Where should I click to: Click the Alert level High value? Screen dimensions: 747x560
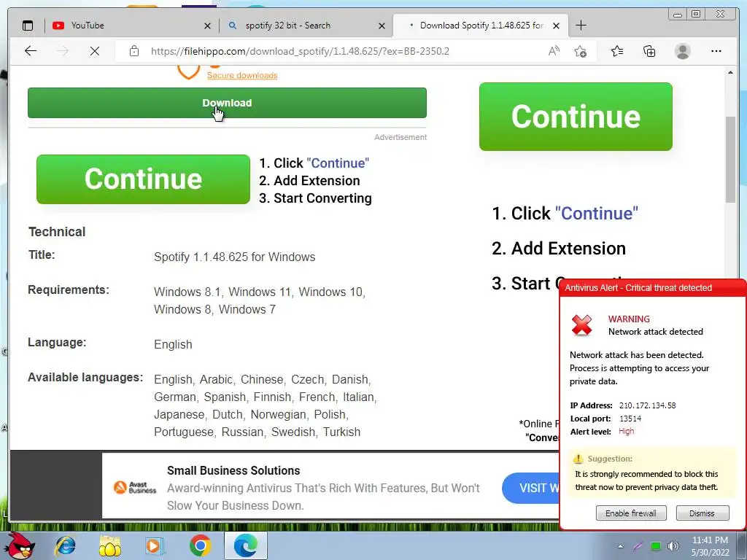pyautogui.click(x=626, y=432)
